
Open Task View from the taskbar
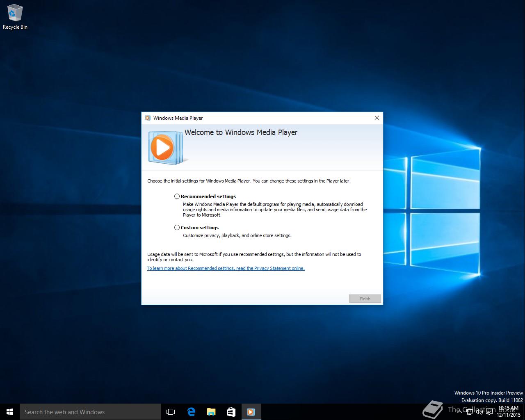171,412
